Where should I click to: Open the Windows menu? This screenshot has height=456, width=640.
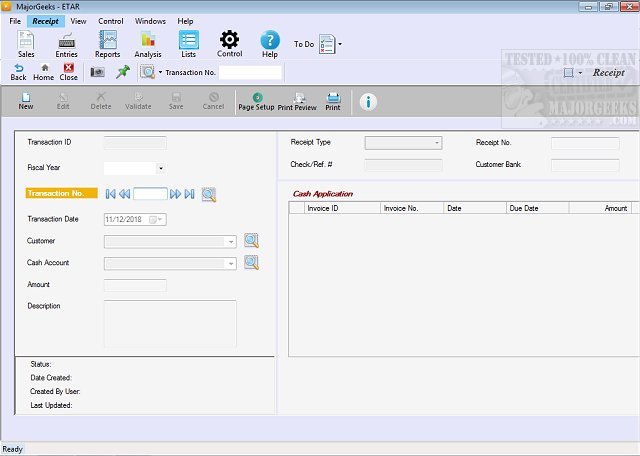(x=150, y=20)
